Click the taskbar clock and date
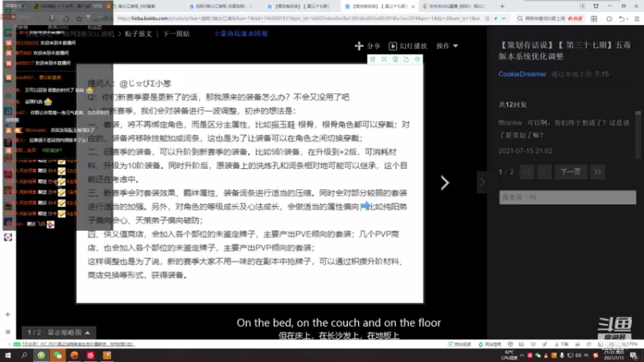Viewport: 644px width, 362px height. click(x=614, y=355)
